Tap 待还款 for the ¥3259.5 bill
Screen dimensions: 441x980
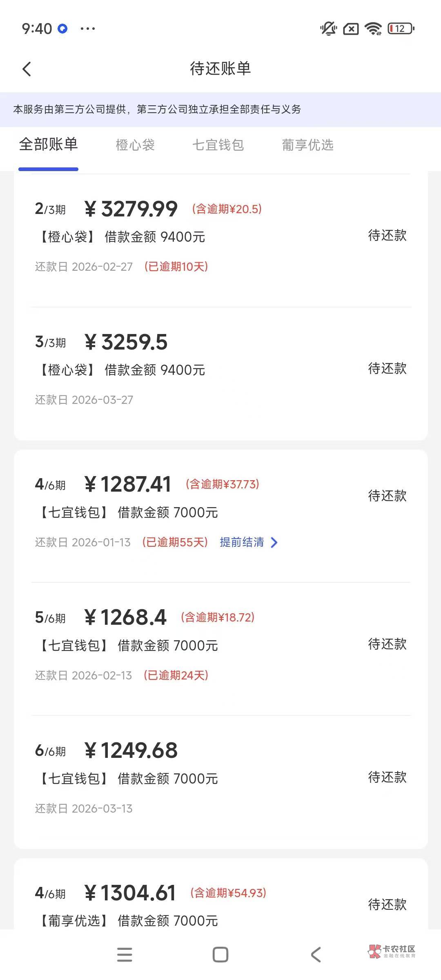387,368
